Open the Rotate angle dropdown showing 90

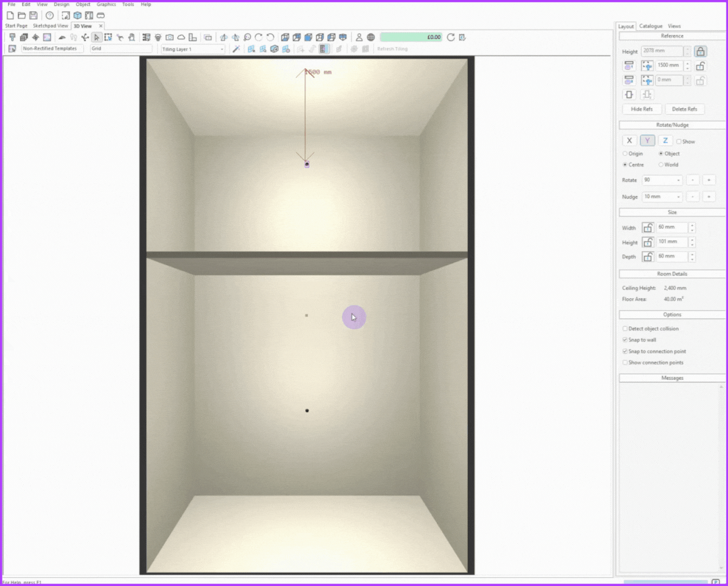[662, 180]
